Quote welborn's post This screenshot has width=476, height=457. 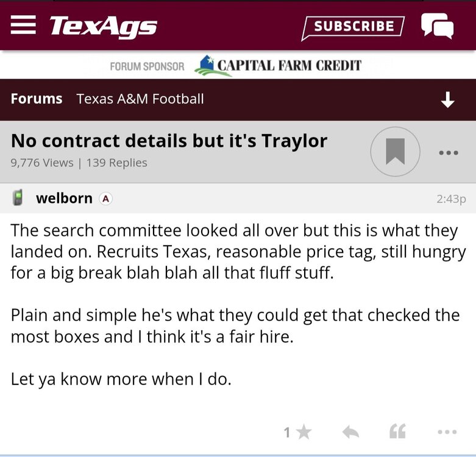[x=397, y=432]
